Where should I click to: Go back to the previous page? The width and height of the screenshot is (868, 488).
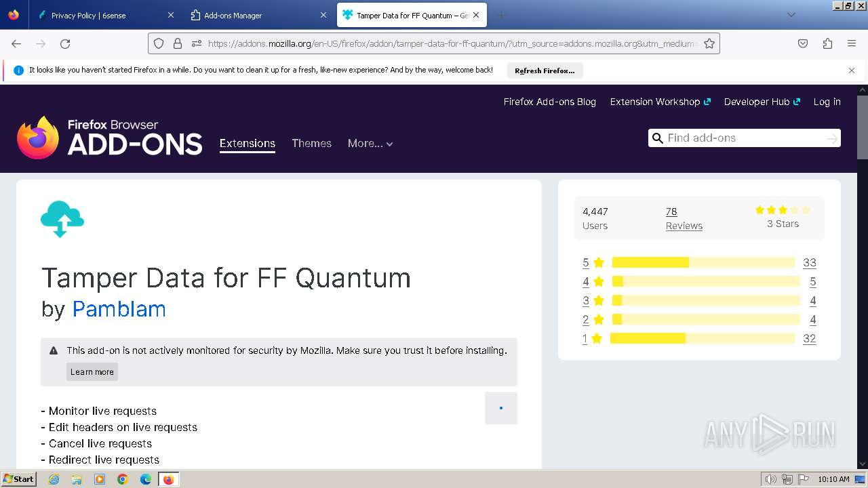click(16, 43)
